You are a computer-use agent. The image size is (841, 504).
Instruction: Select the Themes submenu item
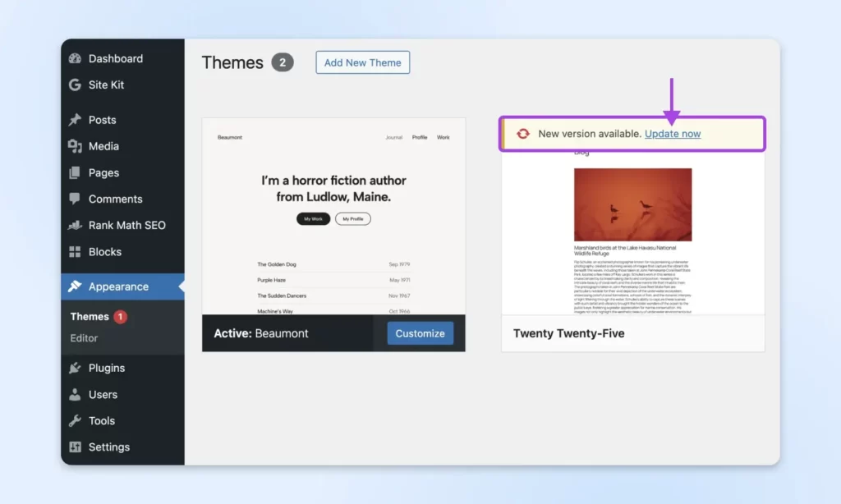click(90, 316)
